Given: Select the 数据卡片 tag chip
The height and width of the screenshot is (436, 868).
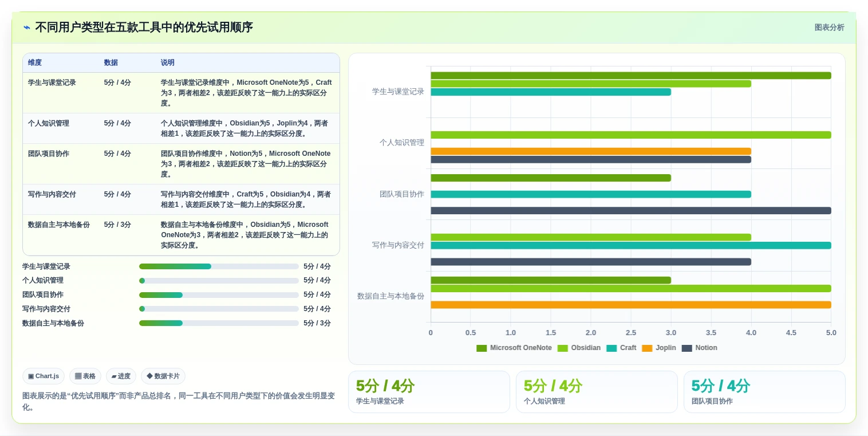Looking at the screenshot, I should pyautogui.click(x=163, y=376).
